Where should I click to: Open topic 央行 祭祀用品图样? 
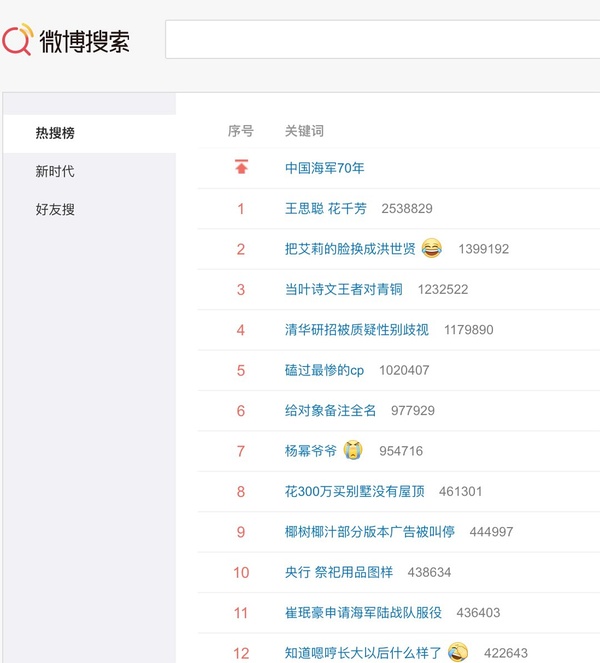point(339,572)
